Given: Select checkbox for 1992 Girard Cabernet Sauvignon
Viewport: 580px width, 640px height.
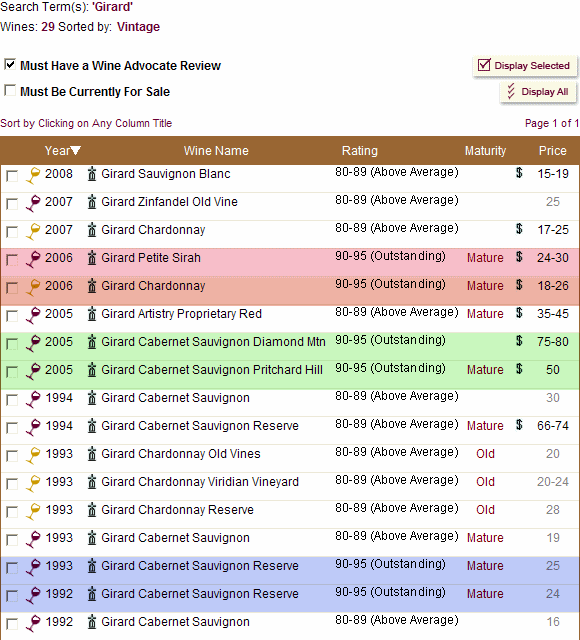Looking at the screenshot, I should tap(12, 624).
